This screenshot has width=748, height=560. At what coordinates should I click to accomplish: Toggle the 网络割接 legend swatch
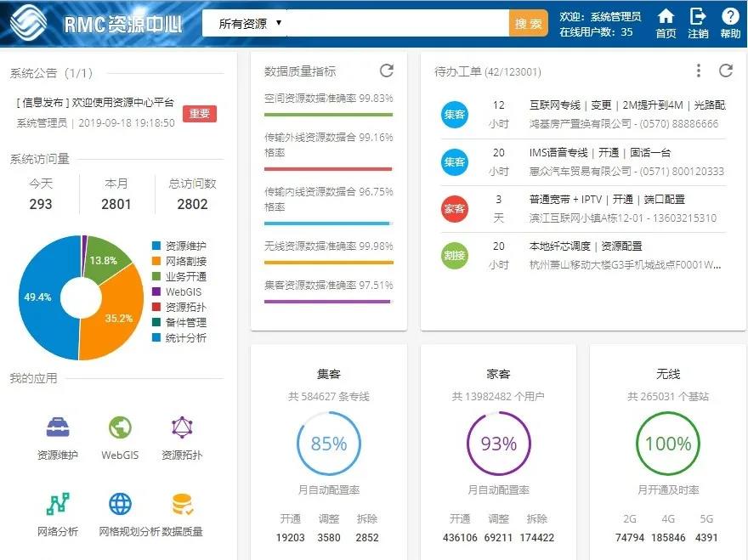156,261
